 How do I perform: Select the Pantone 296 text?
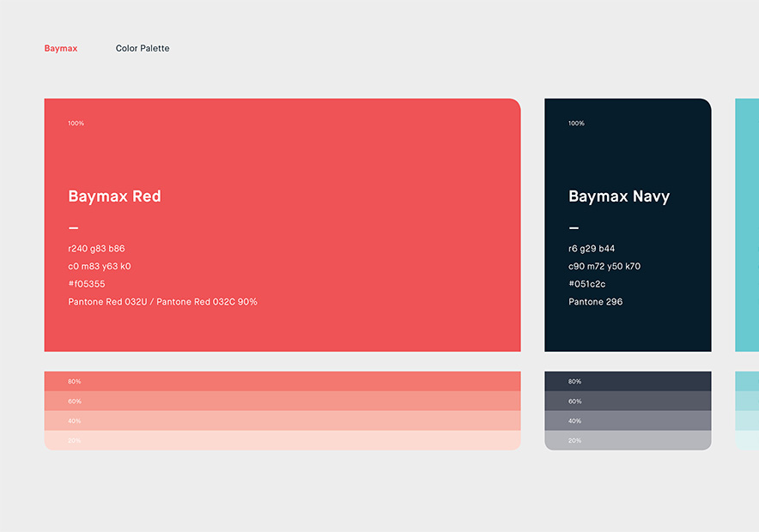tap(595, 302)
